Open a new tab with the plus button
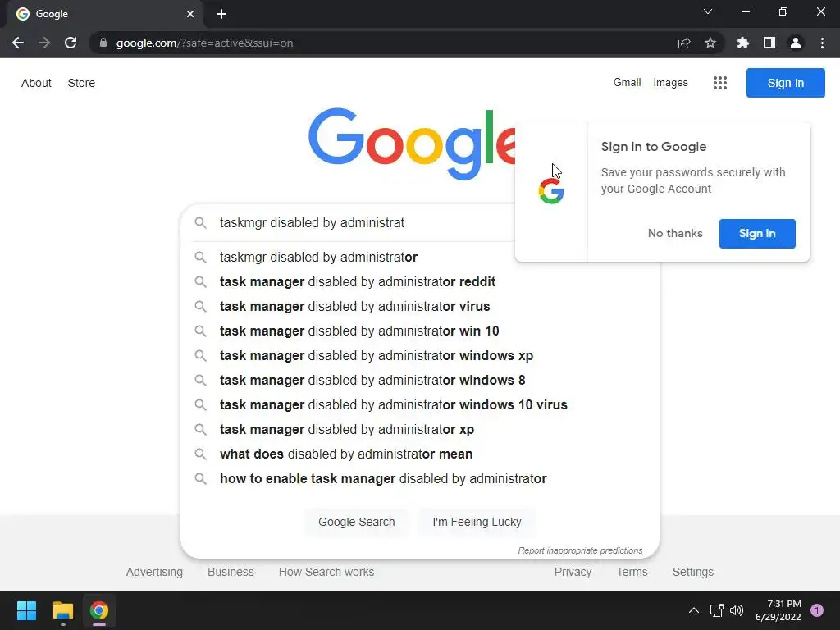The height and width of the screenshot is (630, 840). coord(221,14)
